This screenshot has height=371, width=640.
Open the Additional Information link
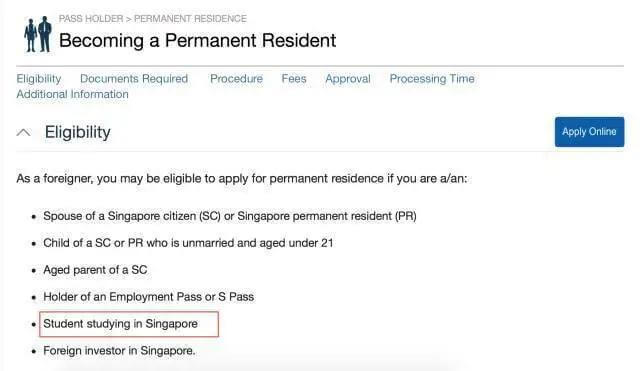[72, 94]
